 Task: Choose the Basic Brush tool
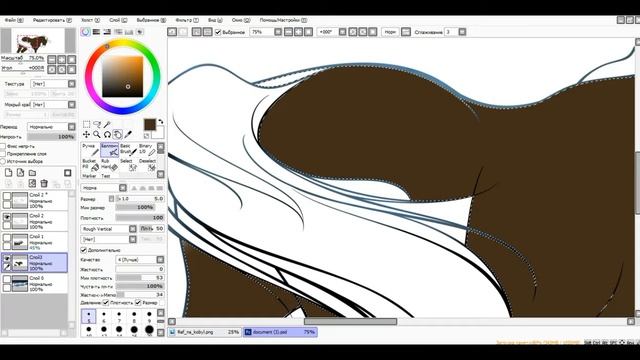(x=128, y=149)
